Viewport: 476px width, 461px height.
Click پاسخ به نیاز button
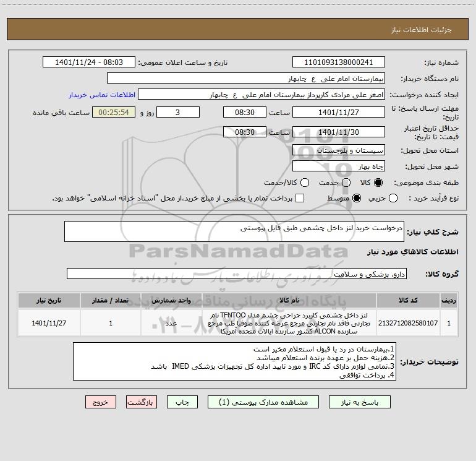point(359,402)
